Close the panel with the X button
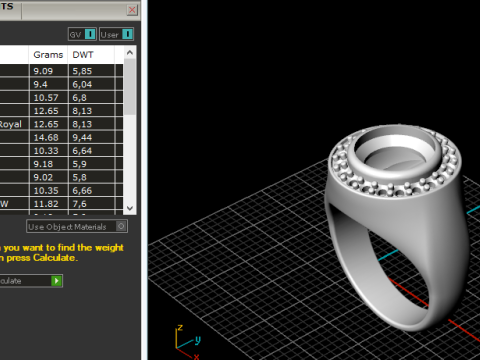Screen dimensions: 480x360 132,10
